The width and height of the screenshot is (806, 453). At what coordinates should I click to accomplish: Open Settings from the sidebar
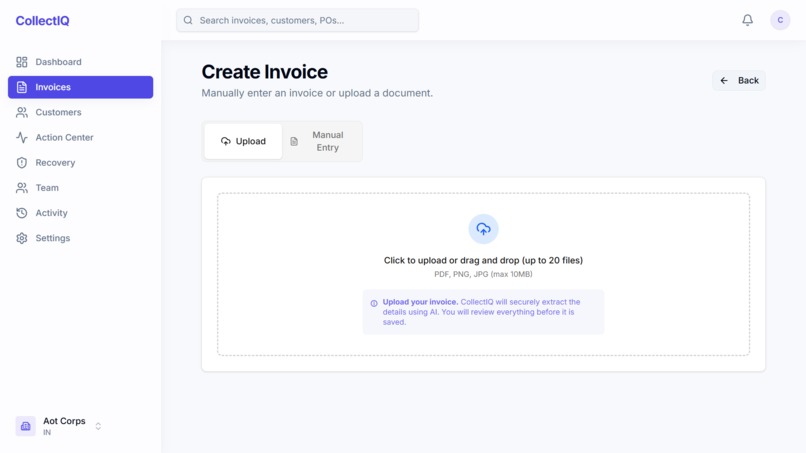click(x=80, y=239)
